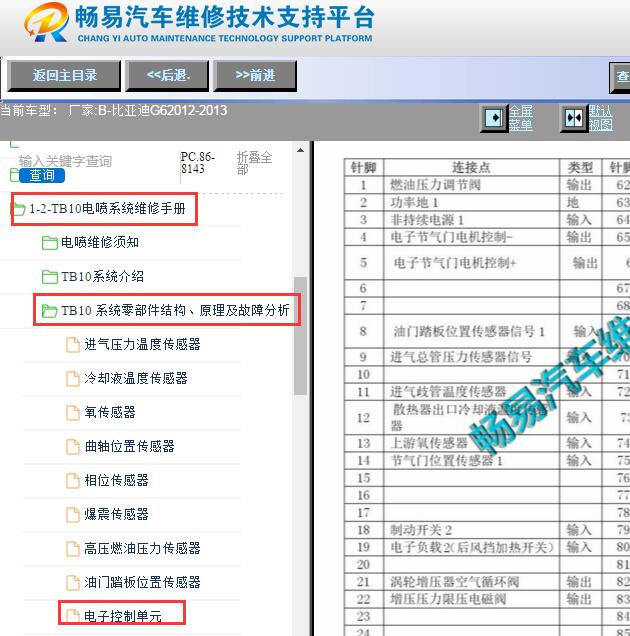Image resolution: width=630 pixels, height=636 pixels.
Task: Open the 高压燃油压力传感器 page
Action: (x=142, y=549)
